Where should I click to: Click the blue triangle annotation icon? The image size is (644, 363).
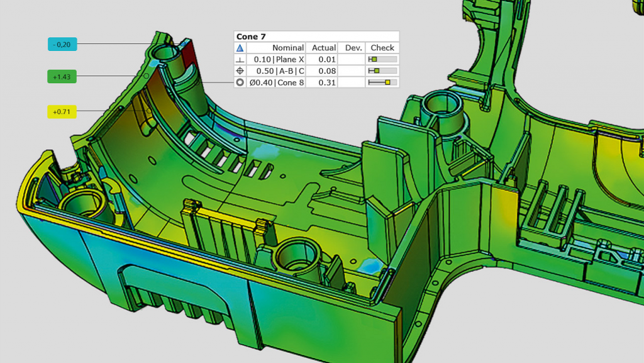pyautogui.click(x=240, y=47)
